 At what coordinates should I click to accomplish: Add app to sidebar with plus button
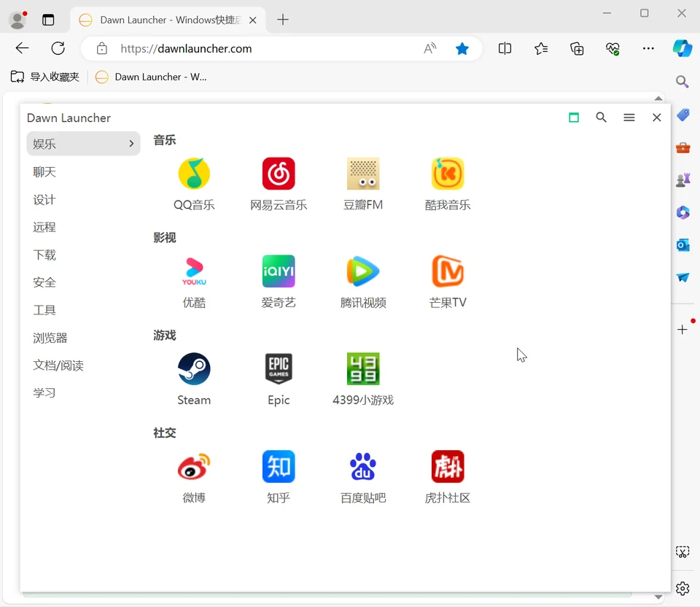click(682, 330)
